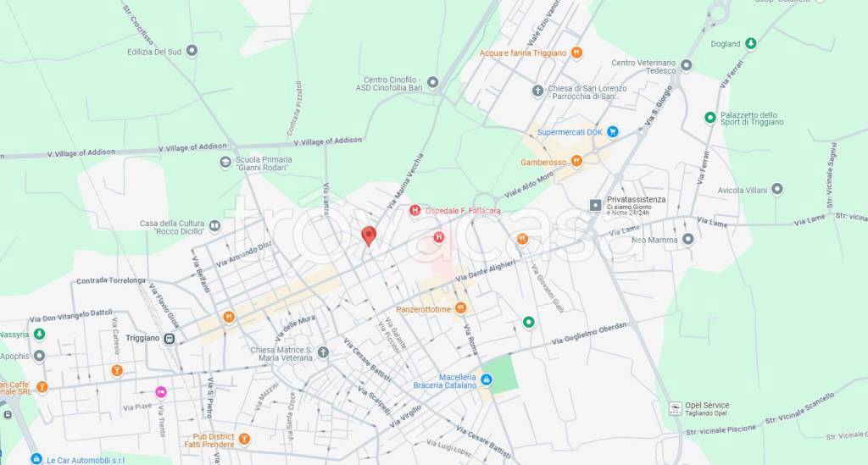Select the Avicola Villani marker icon
868x465 pixels.
coord(776,189)
